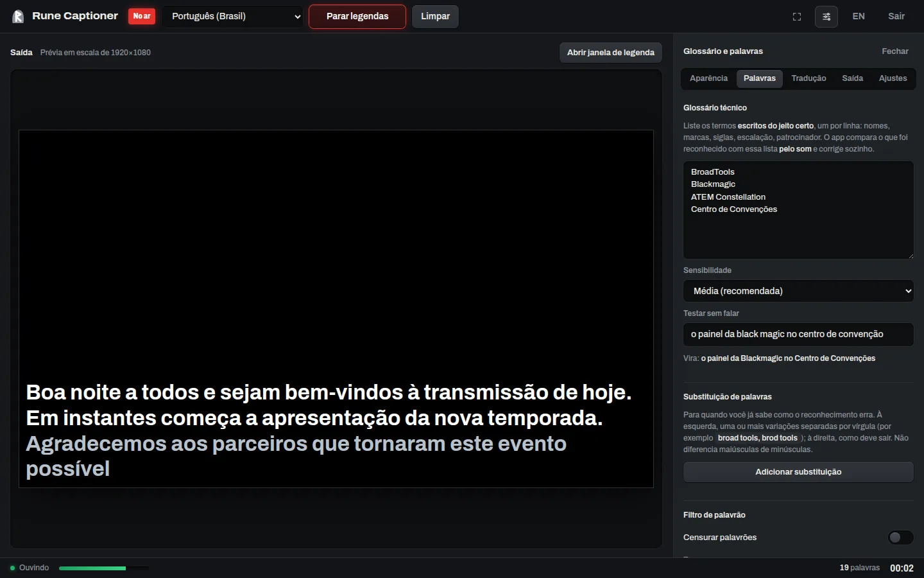Open the caption window with Abrir janela de legenda

[611, 53]
